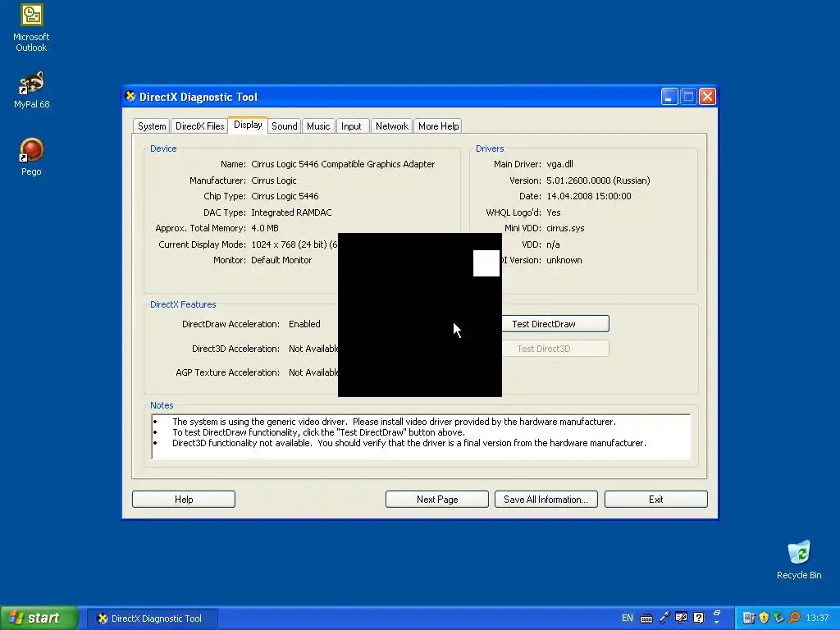Click the speech tools icon in language bar

(x=682, y=618)
